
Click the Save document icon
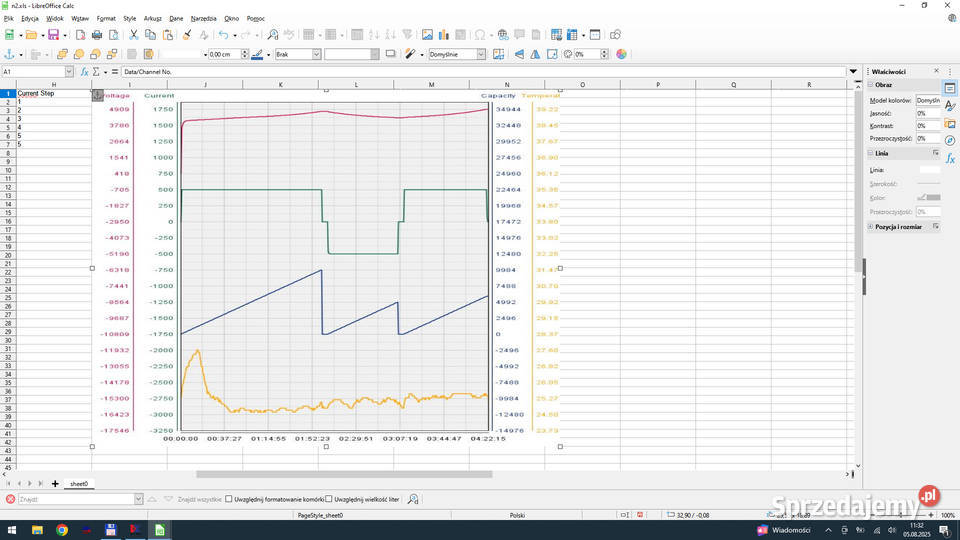pos(53,35)
